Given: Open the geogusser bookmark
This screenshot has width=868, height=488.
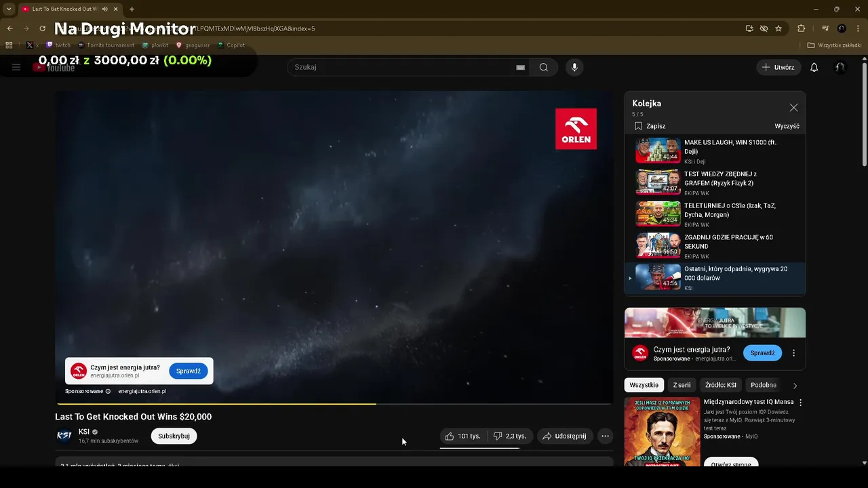Looking at the screenshot, I should (x=193, y=45).
